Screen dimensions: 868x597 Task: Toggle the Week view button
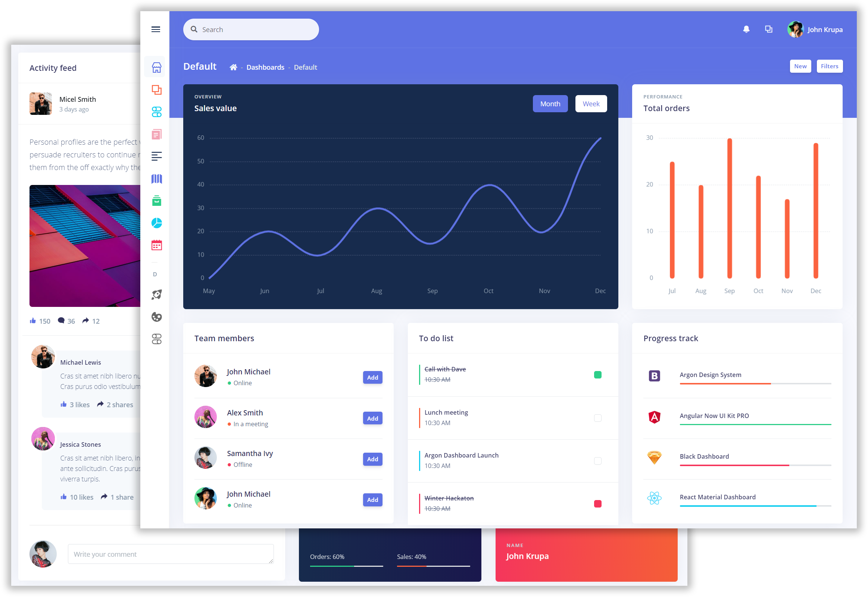pos(590,103)
